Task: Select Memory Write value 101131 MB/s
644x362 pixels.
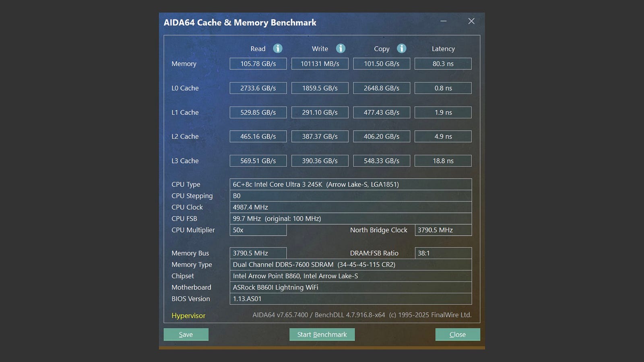Action: tap(320, 64)
